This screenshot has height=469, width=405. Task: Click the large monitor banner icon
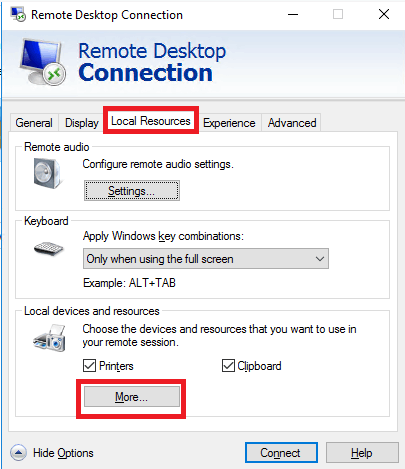tap(42, 62)
